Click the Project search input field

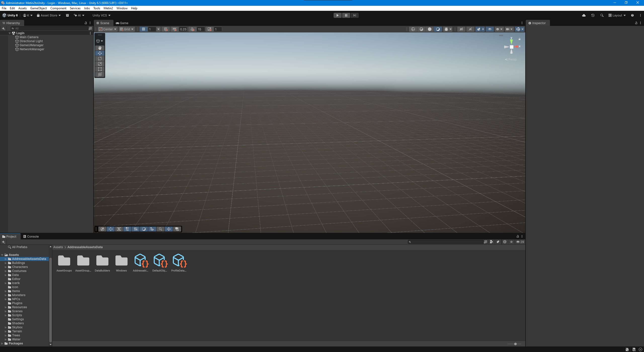(x=446, y=242)
